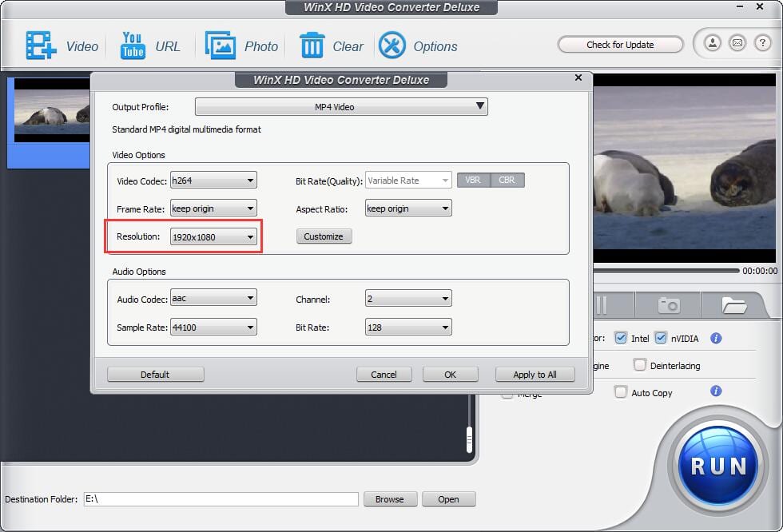The width and height of the screenshot is (783, 532).
Task: Pause the preview playback
Action: [602, 305]
